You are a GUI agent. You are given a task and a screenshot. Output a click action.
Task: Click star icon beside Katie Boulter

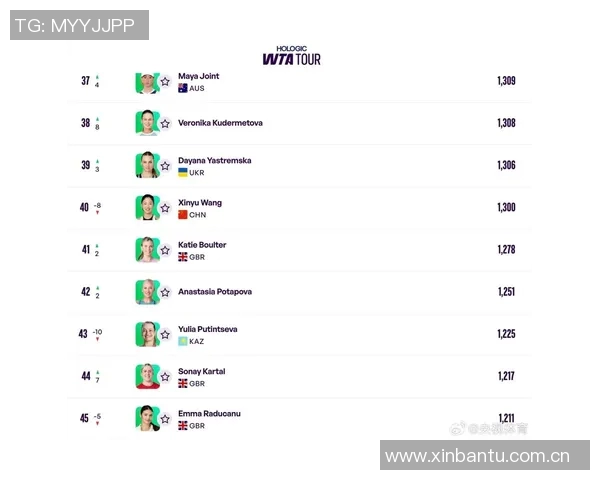tap(165, 250)
